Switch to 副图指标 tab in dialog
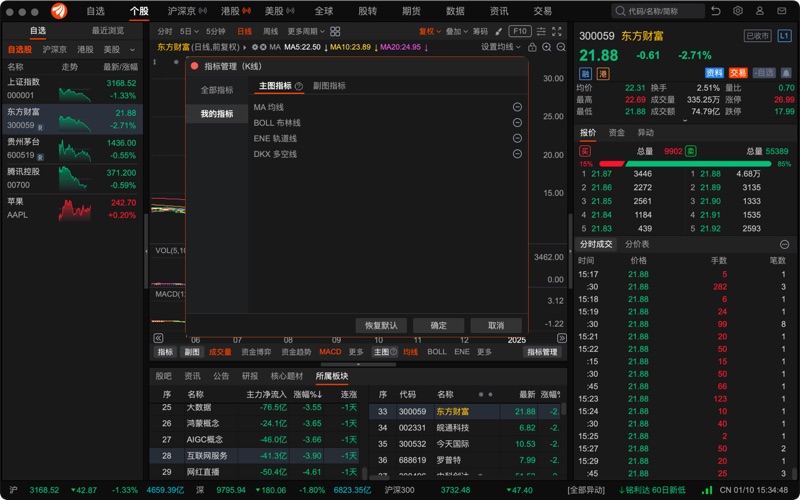 329,86
